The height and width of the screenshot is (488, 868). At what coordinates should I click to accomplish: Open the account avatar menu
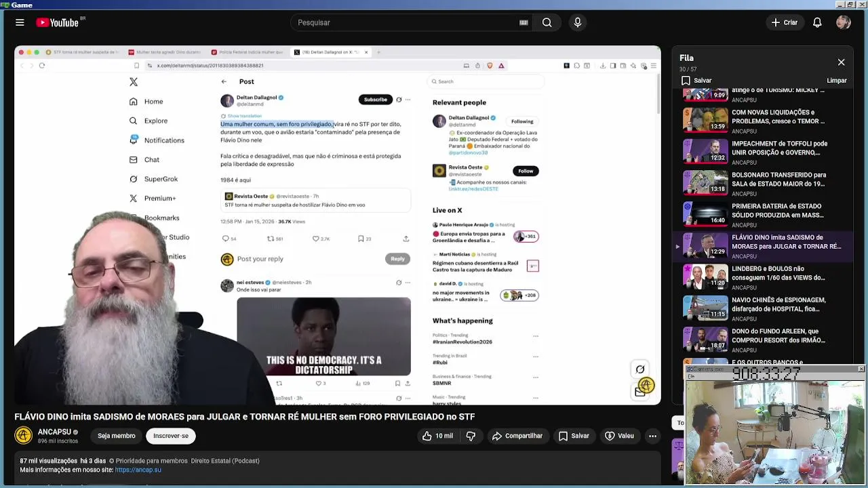pos(844,22)
